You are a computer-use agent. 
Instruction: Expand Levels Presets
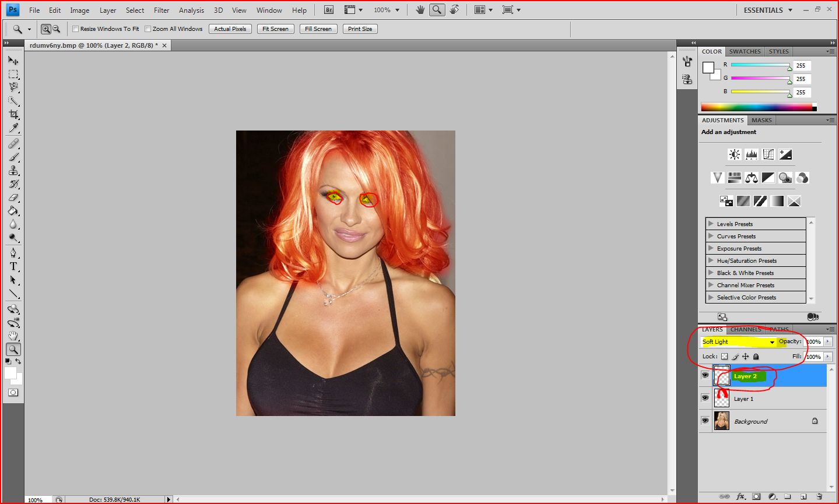(x=711, y=224)
